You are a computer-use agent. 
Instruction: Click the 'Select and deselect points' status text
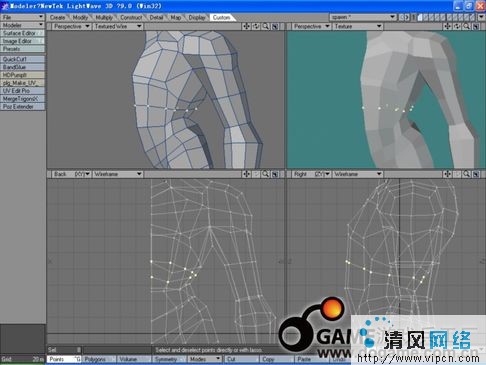point(209,350)
